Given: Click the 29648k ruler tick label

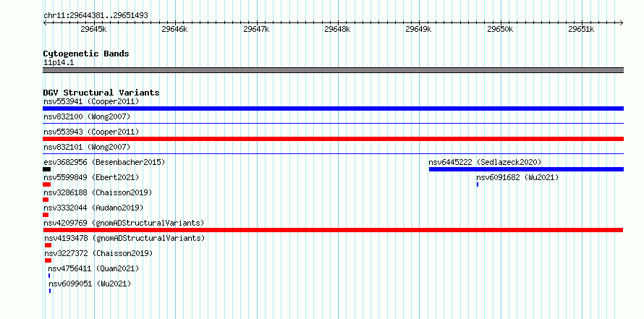Looking at the screenshot, I should 337,29.
